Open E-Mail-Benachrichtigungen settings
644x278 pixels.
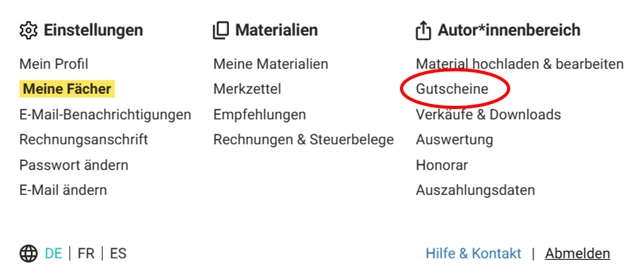coord(105,115)
